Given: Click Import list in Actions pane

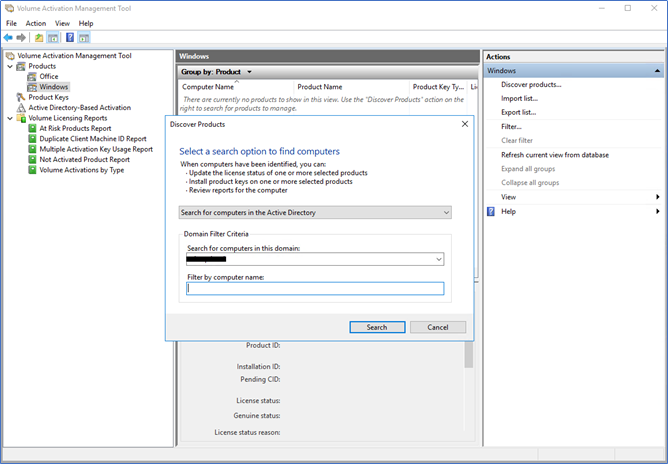Looking at the screenshot, I should (519, 98).
